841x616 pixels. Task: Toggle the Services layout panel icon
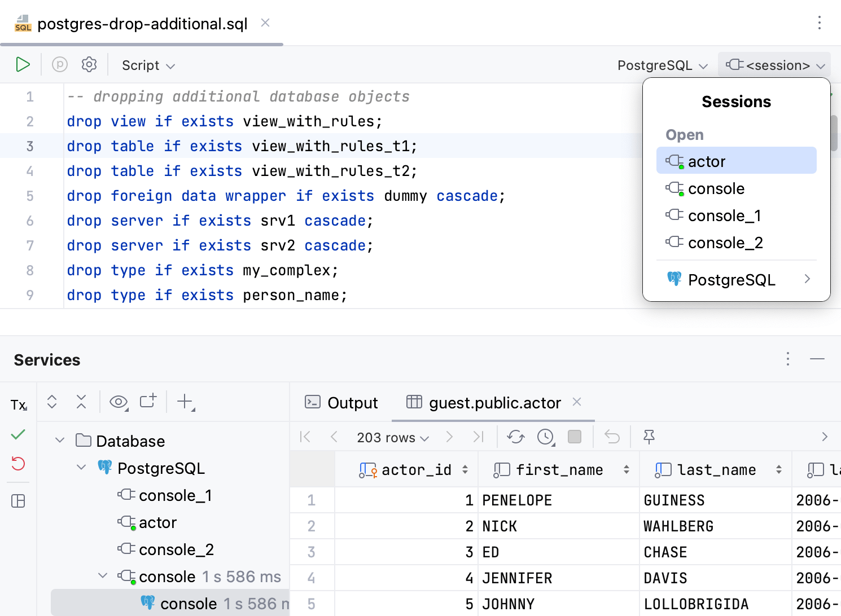pos(18,501)
